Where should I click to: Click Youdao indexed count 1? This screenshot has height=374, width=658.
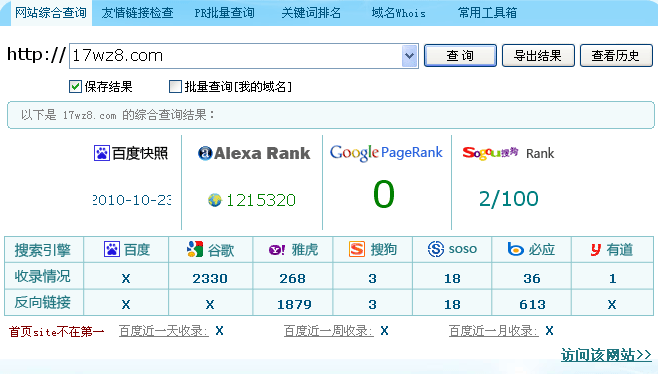[613, 279]
